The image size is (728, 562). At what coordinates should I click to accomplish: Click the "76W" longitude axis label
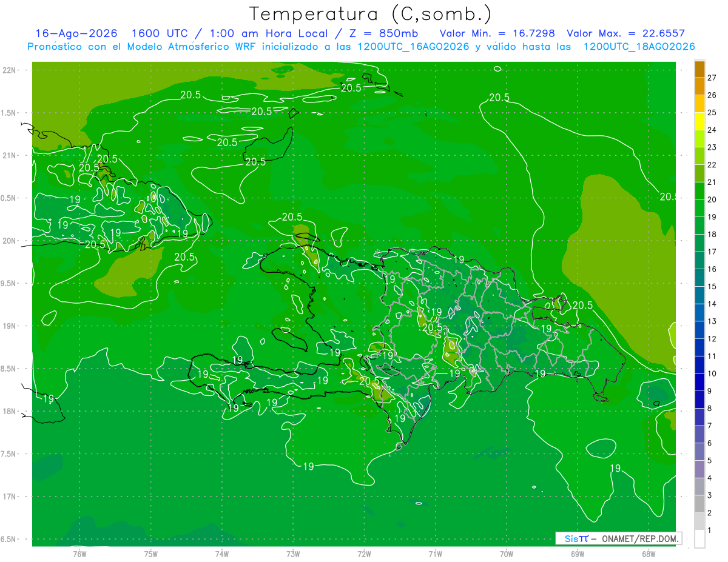[80, 554]
